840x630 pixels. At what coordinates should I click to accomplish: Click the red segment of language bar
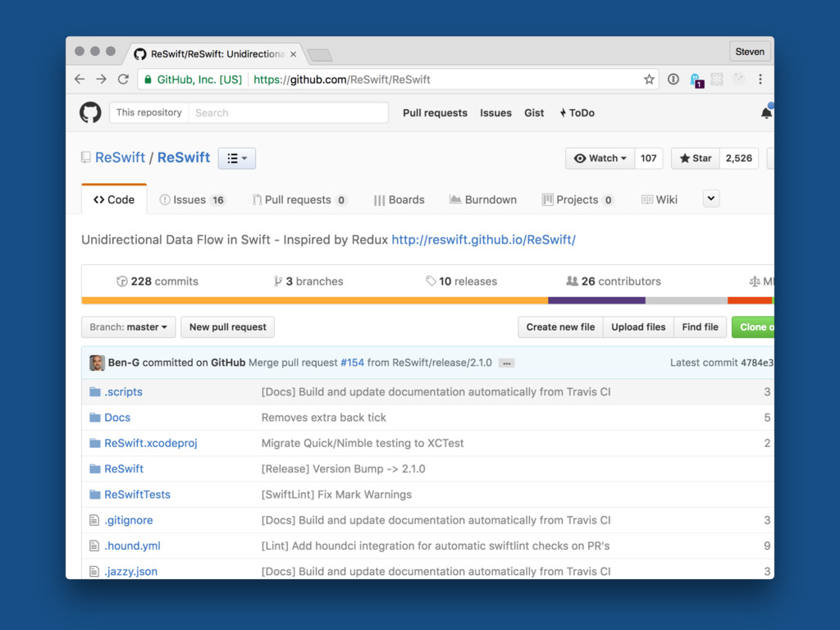pos(749,300)
